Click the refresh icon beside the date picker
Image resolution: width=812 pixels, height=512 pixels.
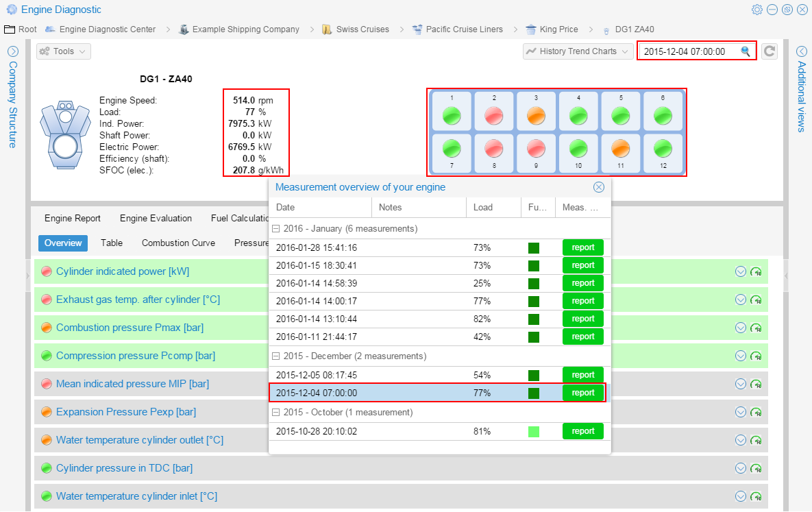pyautogui.click(x=769, y=51)
